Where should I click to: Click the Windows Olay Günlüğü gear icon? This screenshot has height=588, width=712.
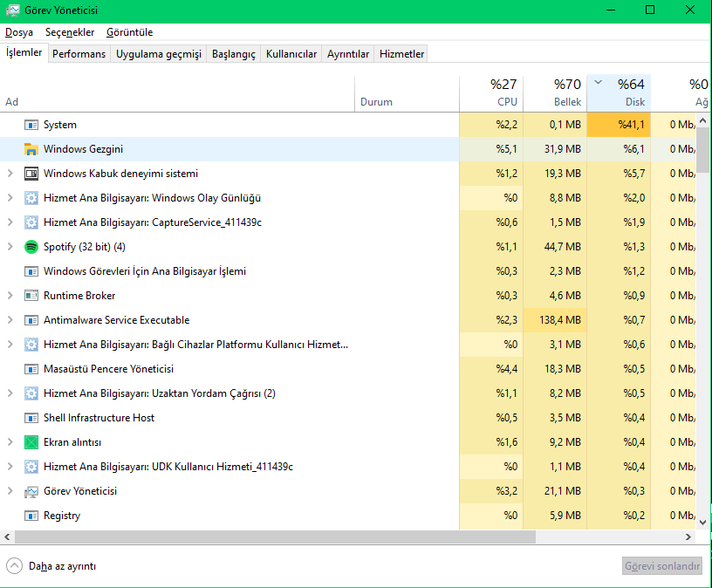pos(31,198)
